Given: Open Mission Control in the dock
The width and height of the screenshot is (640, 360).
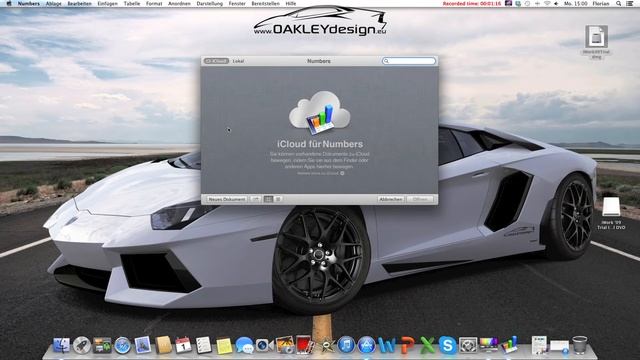Looking at the screenshot, I should (x=102, y=345).
